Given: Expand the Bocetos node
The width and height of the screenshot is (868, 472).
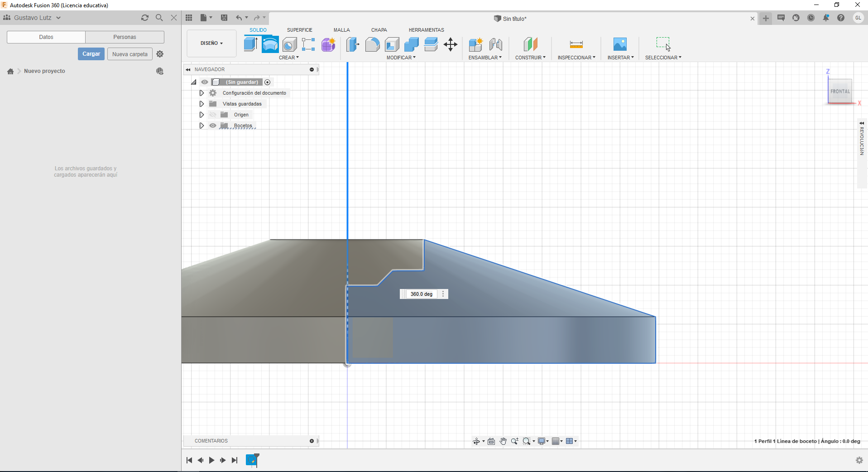Looking at the screenshot, I should click(x=202, y=125).
